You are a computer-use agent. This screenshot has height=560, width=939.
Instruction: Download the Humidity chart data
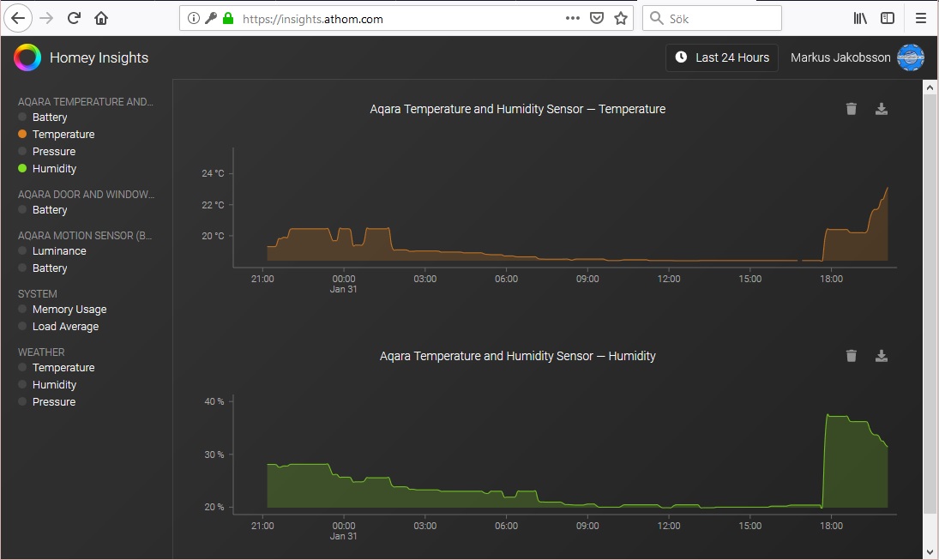(x=882, y=356)
